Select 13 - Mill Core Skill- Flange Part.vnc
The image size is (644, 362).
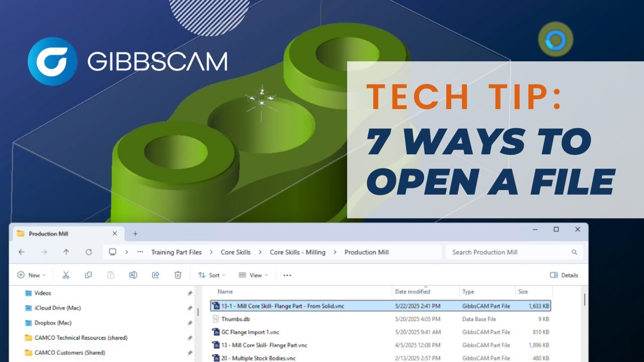pos(264,345)
